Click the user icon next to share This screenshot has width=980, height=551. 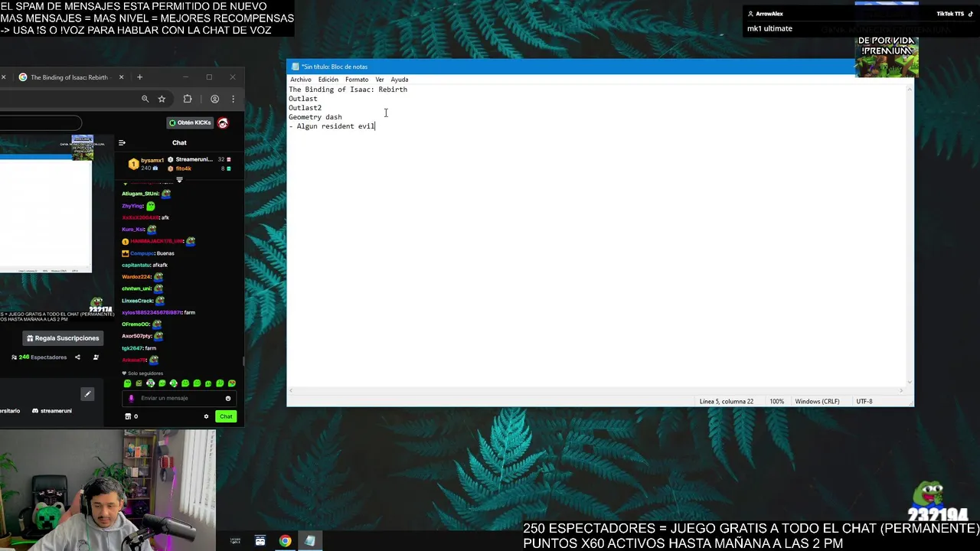click(x=96, y=357)
